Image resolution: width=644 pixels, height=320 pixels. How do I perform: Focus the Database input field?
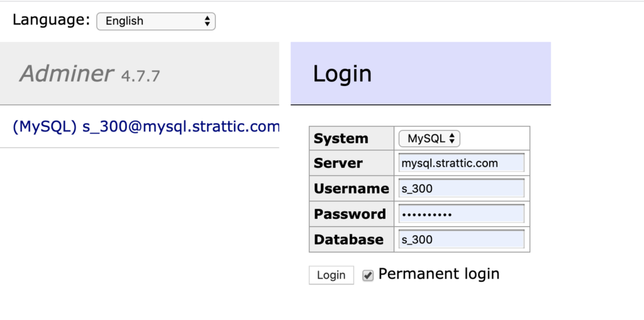[x=461, y=240]
